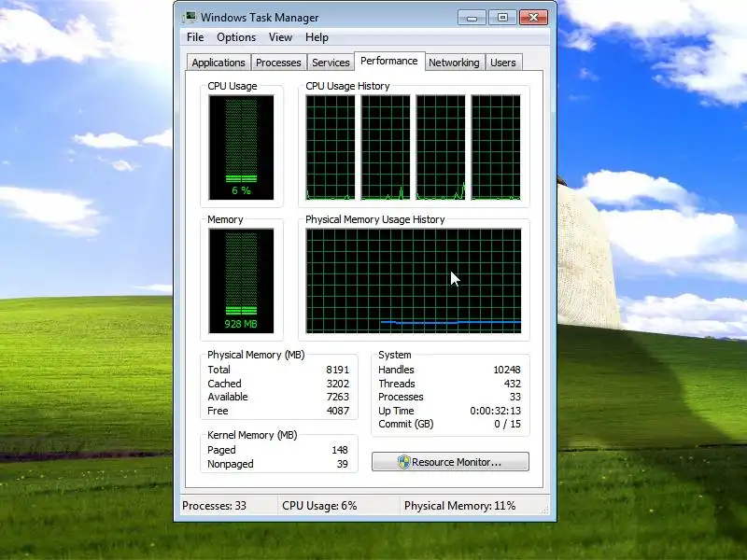
Task: Click status bar text CPU Usage: 6%
Action: (x=319, y=506)
